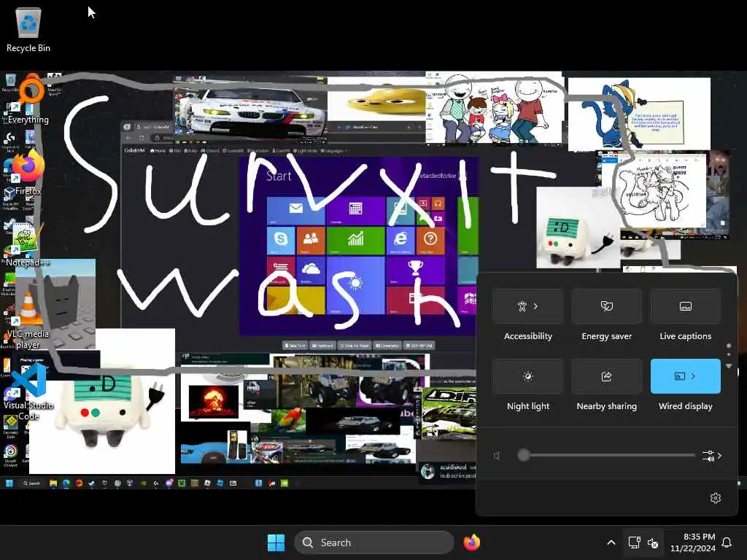Open the clock showing 8:35 PM
This screenshot has width=747, height=560.
(693, 542)
